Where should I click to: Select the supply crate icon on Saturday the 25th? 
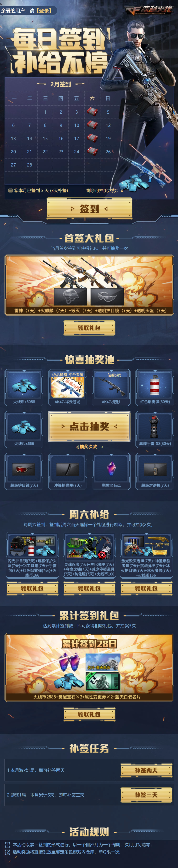pyautogui.click(x=92, y=151)
